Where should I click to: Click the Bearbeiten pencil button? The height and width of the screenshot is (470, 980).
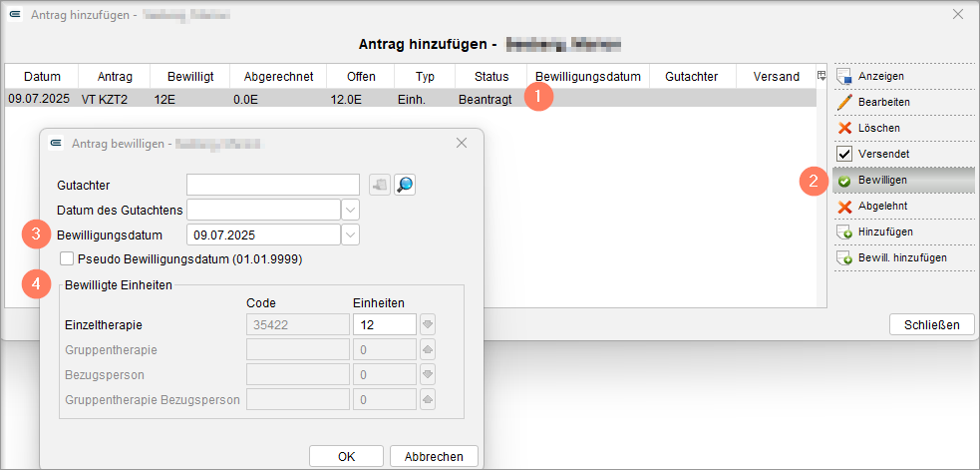tap(904, 102)
